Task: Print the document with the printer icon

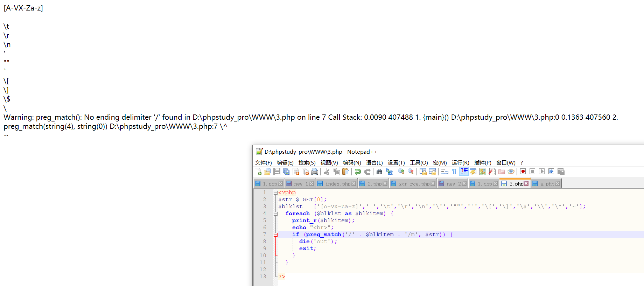Action: coord(315,172)
